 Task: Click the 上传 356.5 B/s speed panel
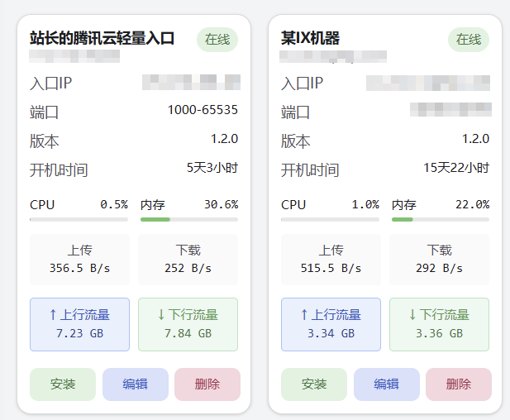pos(79,259)
